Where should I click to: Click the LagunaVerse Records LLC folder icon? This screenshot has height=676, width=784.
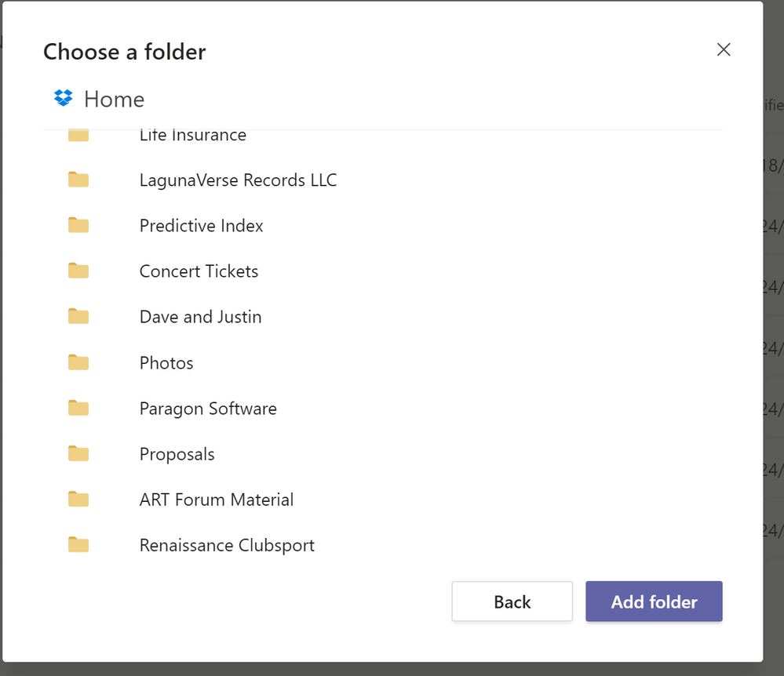point(78,180)
